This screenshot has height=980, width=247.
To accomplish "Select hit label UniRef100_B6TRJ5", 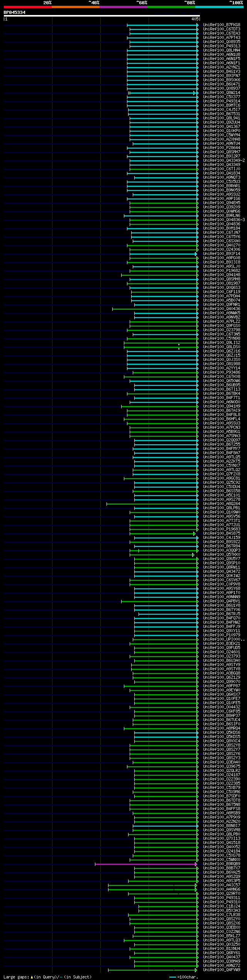I will point(222,614).
